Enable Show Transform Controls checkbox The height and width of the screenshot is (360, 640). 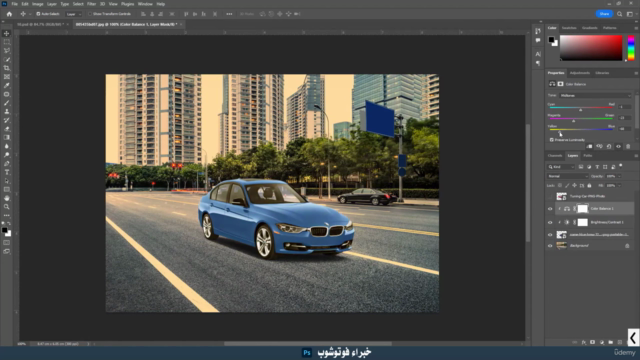tap(90, 14)
